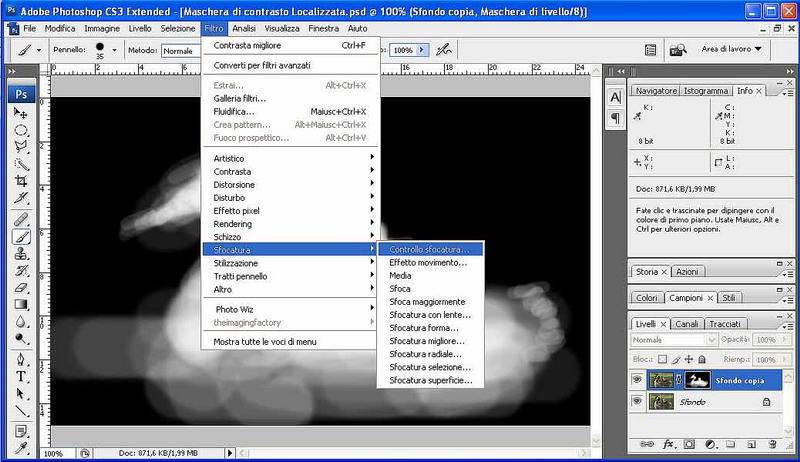Image resolution: width=800 pixels, height=462 pixels.
Task: Select the History Brush tool
Action: 21,271
